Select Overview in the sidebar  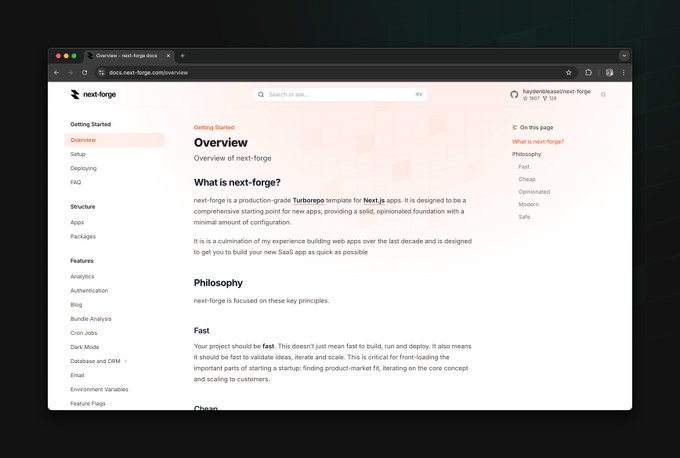tap(114, 140)
